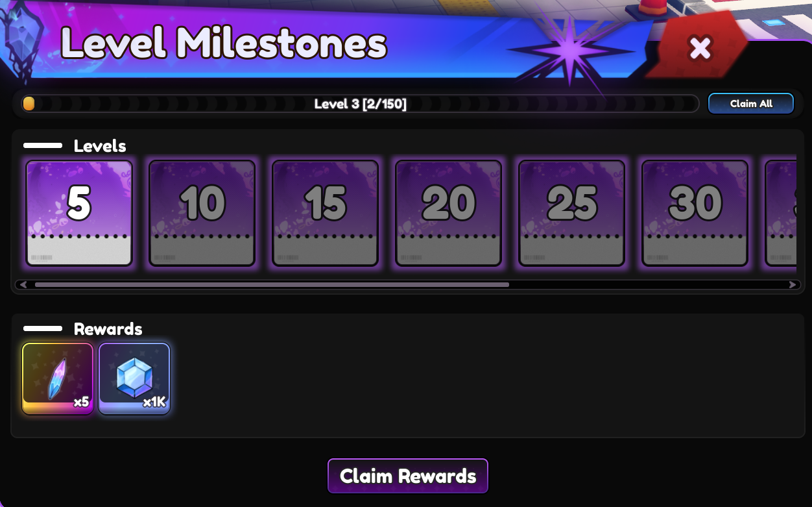Click the left arrow of levels scrollbar
The image size is (812, 507).
(x=23, y=284)
